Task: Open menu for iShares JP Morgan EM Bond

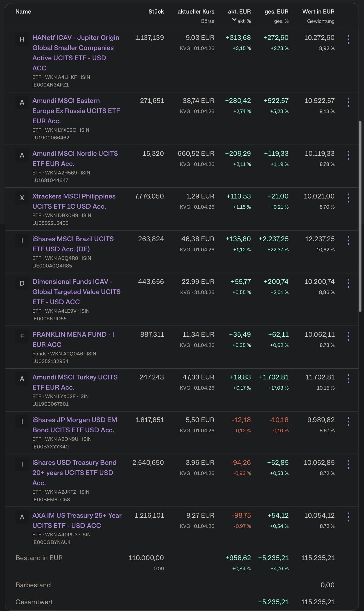Action: tap(348, 422)
